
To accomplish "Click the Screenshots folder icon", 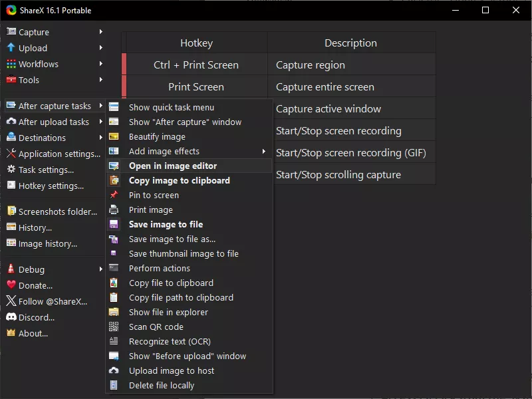I will pyautogui.click(x=11, y=211).
